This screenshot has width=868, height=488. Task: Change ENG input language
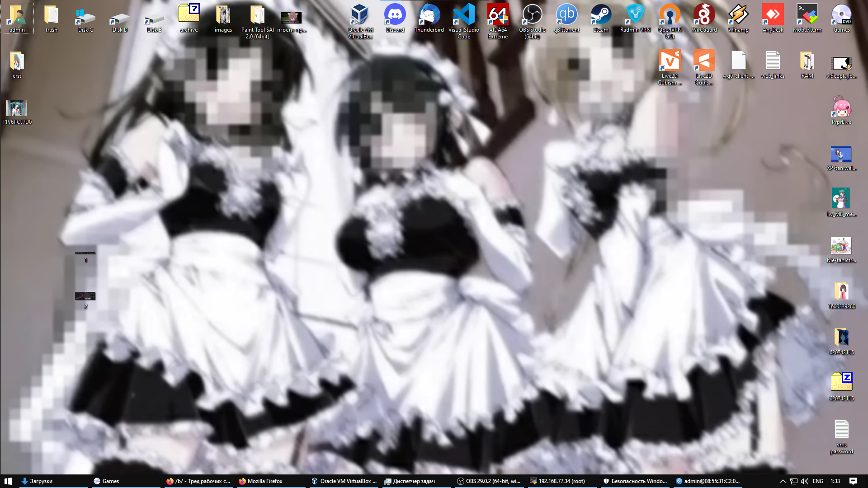point(818,481)
